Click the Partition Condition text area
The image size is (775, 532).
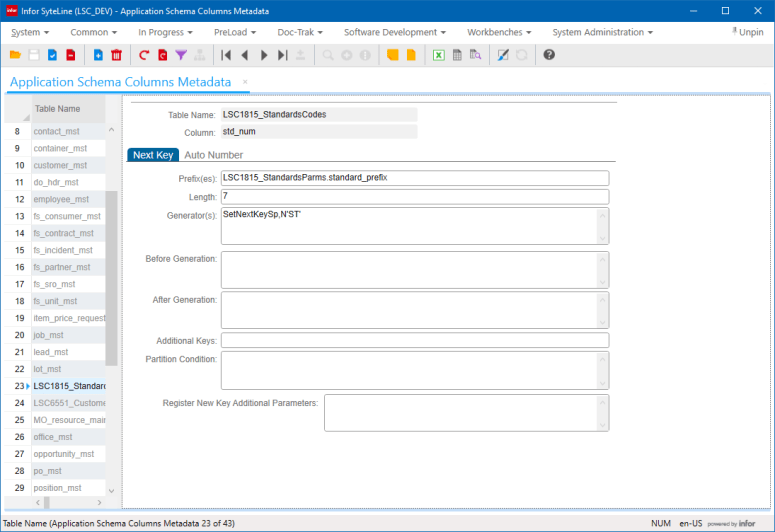[409, 370]
